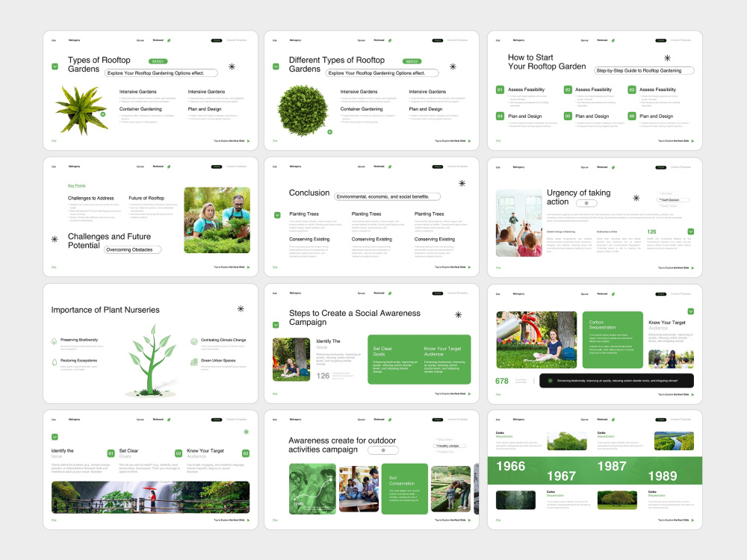
Task: Click the 1966 year marker on green band
Action: pyautogui.click(x=511, y=466)
